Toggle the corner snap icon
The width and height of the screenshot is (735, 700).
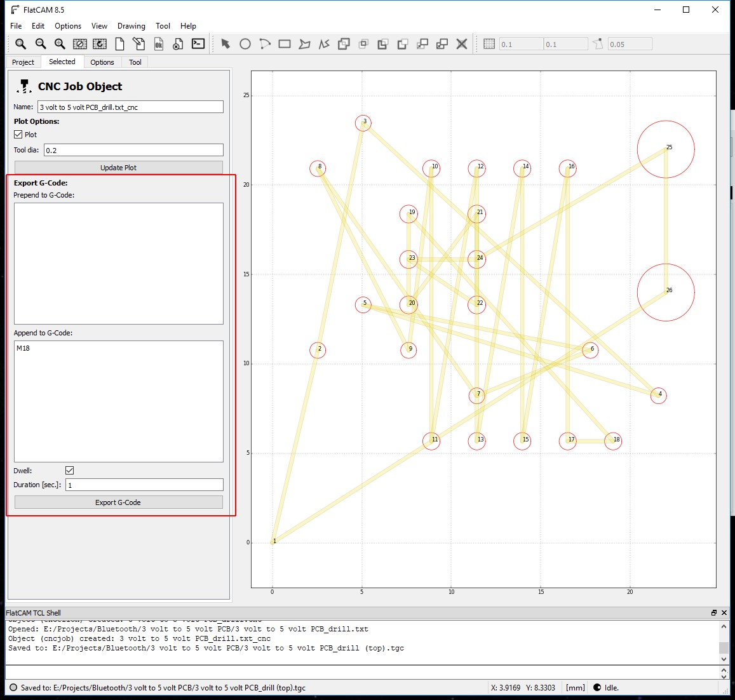tap(598, 44)
